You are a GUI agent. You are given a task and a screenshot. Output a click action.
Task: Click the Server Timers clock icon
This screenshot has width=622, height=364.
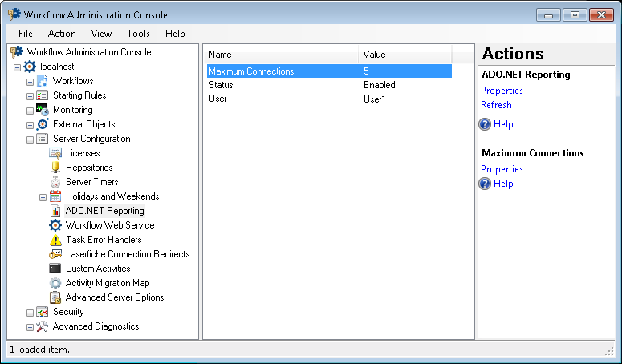pyautogui.click(x=55, y=182)
